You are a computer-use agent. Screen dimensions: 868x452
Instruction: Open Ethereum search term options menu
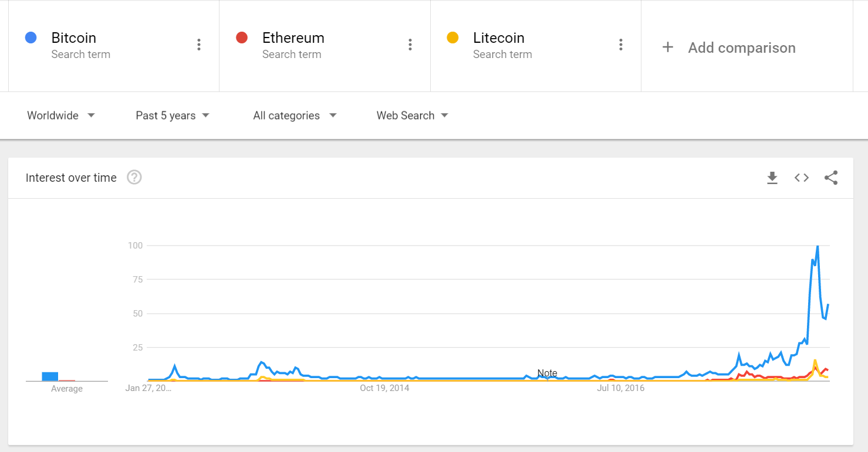coord(410,45)
